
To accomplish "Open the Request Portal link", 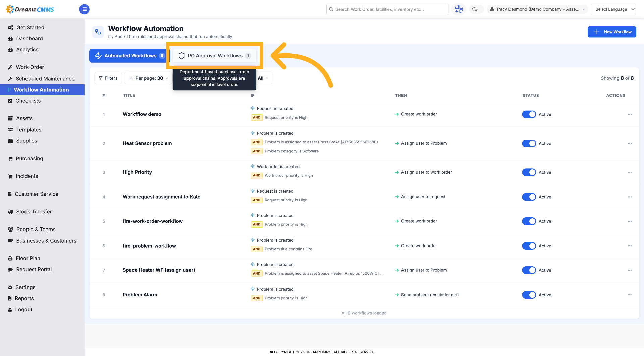I will pyautogui.click(x=34, y=269).
